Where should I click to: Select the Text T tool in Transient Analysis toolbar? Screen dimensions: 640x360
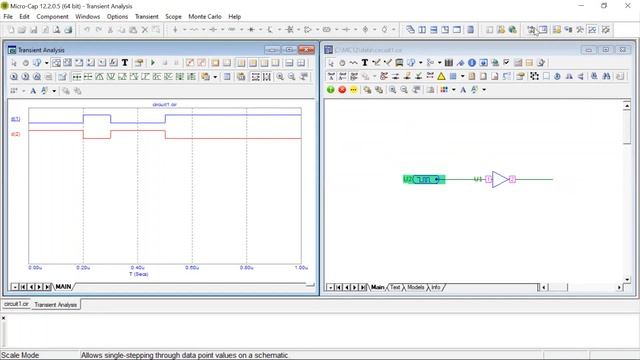[x=125, y=63]
